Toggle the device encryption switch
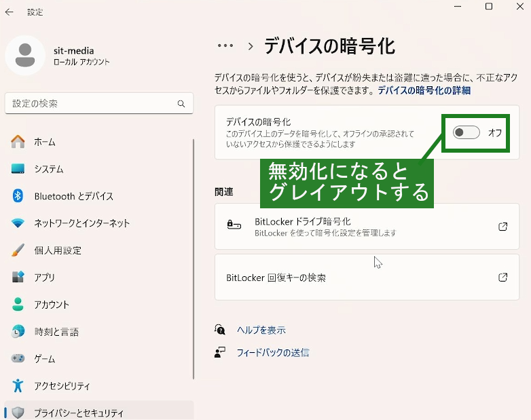This screenshot has height=420, width=531. (x=466, y=132)
